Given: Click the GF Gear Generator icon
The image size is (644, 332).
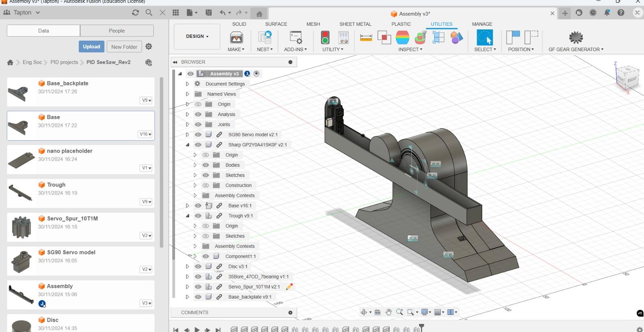Looking at the screenshot, I should coord(576,37).
